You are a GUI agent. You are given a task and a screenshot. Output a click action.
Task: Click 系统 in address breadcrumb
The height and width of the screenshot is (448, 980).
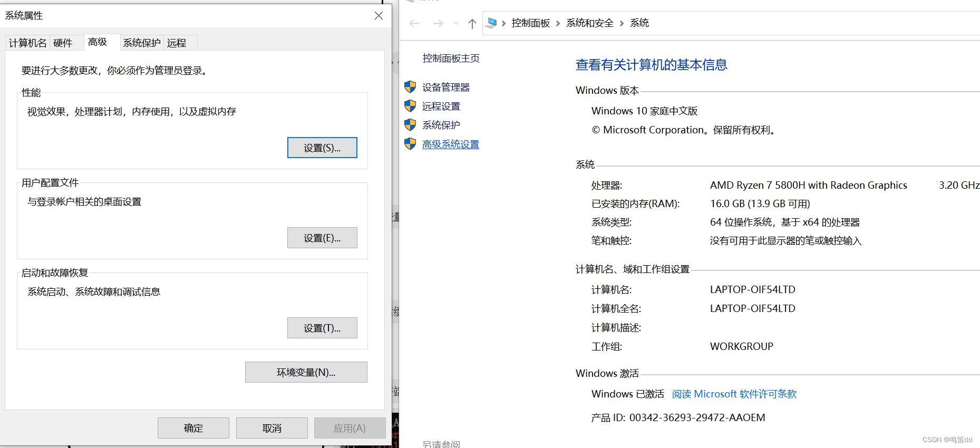point(639,23)
